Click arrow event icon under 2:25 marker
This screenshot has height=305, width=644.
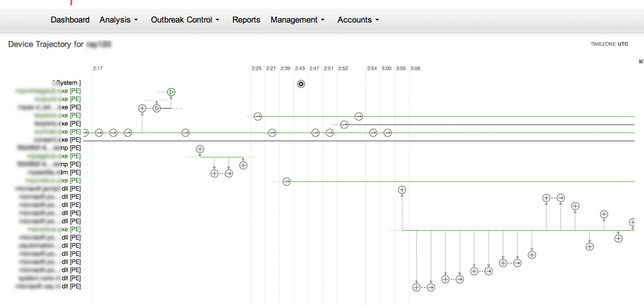click(257, 116)
